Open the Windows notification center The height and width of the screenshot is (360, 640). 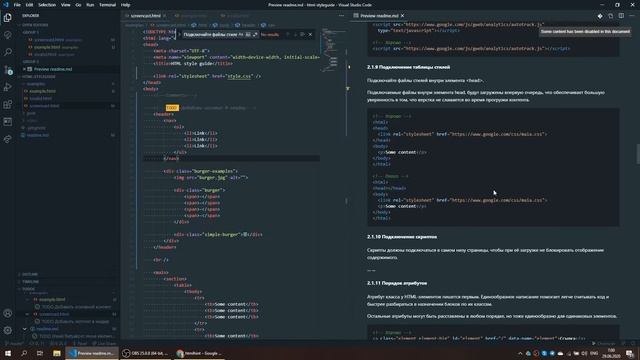(630, 353)
